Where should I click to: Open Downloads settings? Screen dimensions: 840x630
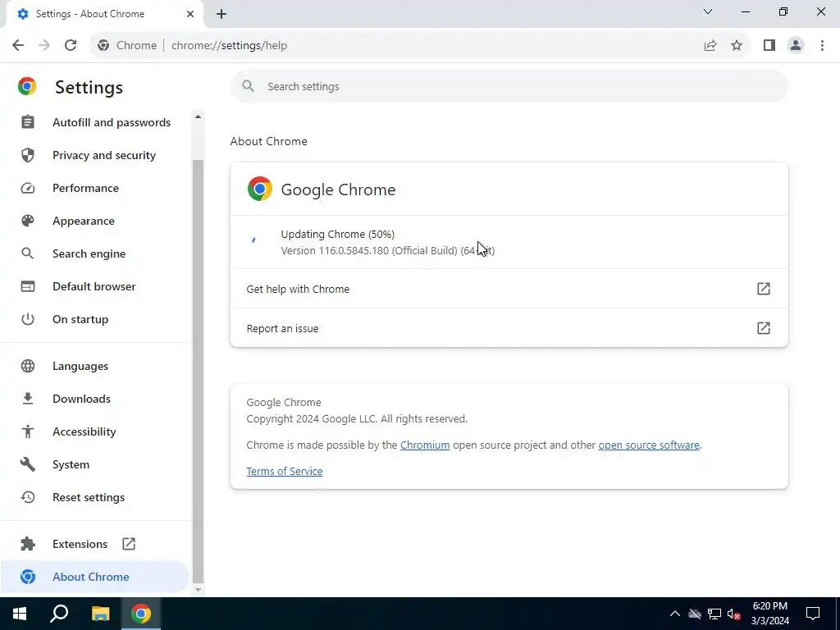[x=95, y=399]
